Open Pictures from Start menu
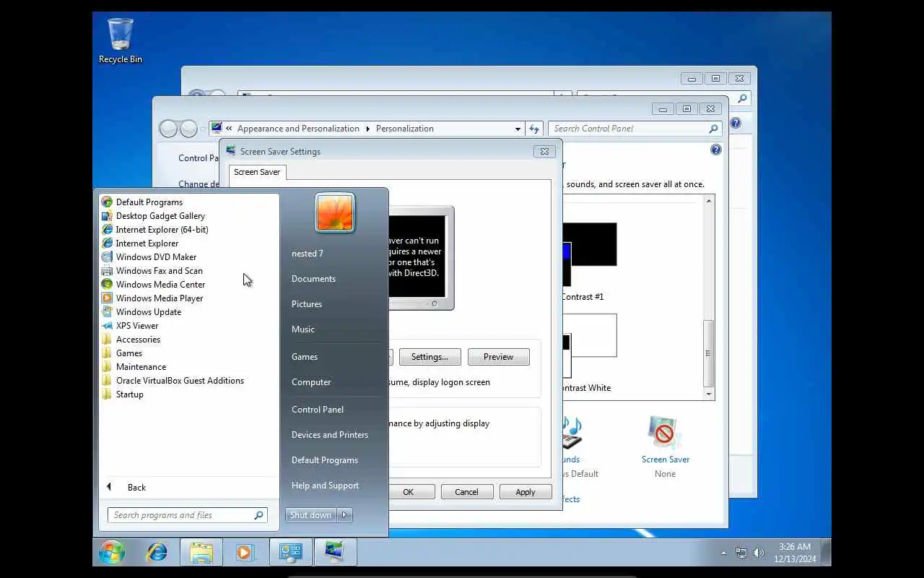Image resolution: width=924 pixels, height=578 pixels. point(307,304)
